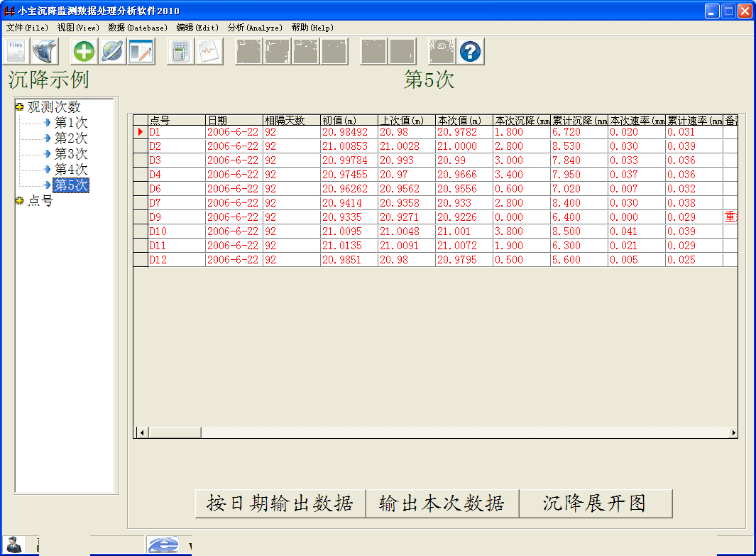
Task: Click the chart report icon
Action: (209, 51)
